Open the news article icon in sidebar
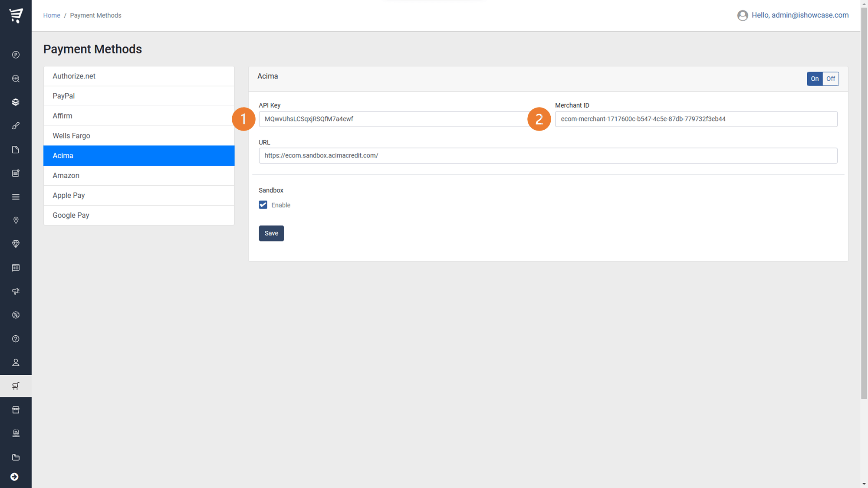 16,173
